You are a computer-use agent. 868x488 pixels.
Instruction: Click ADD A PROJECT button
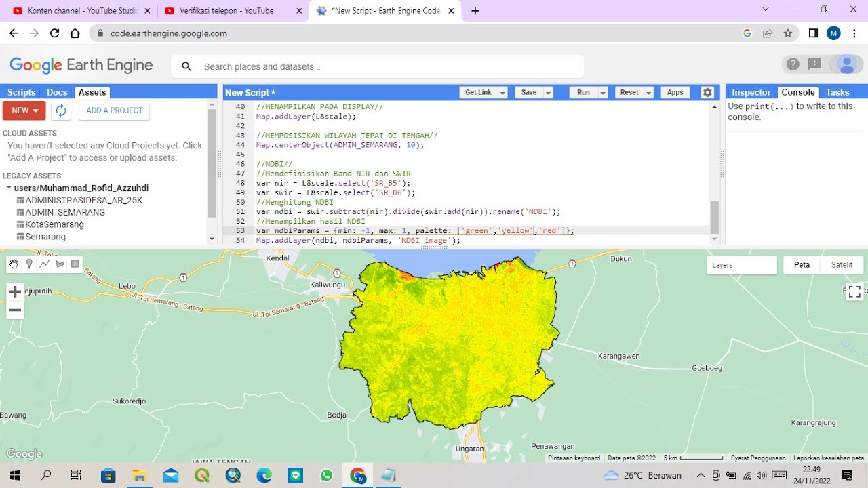[115, 110]
